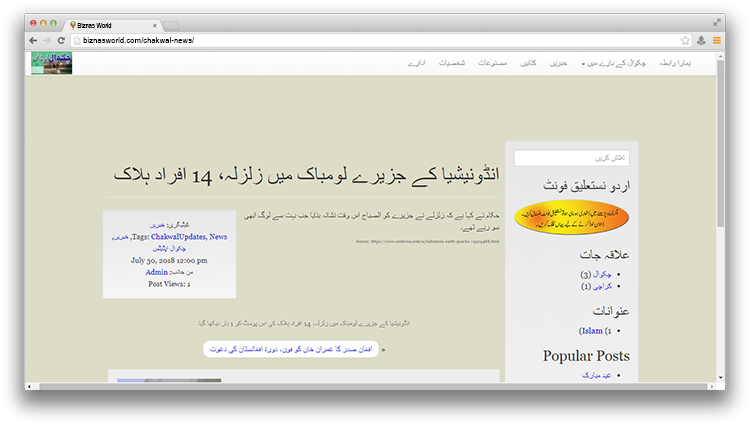This screenshot has height=425, width=750.
Task: Click the Admin author link
Action: pos(156,271)
